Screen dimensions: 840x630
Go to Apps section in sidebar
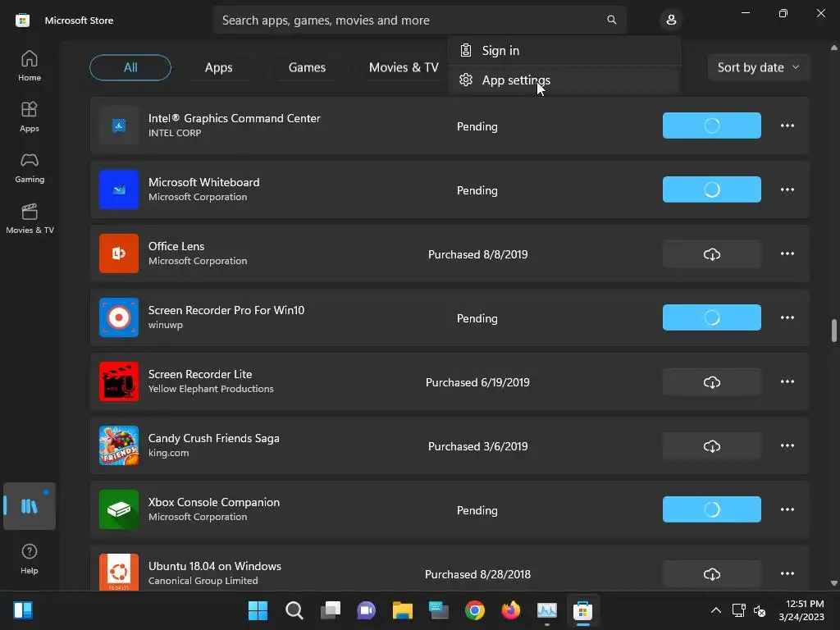pos(30,116)
